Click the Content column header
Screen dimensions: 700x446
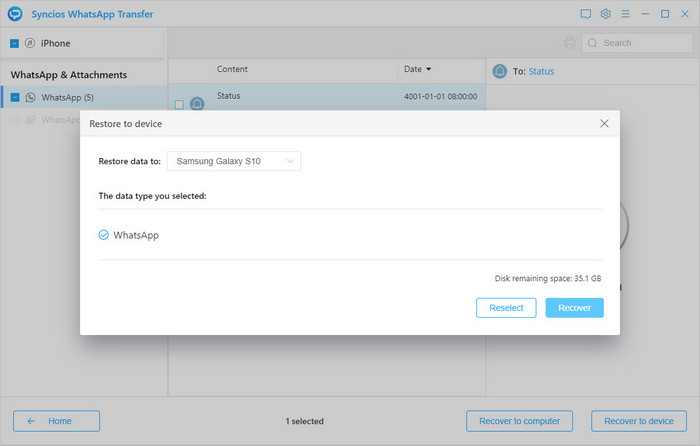232,69
